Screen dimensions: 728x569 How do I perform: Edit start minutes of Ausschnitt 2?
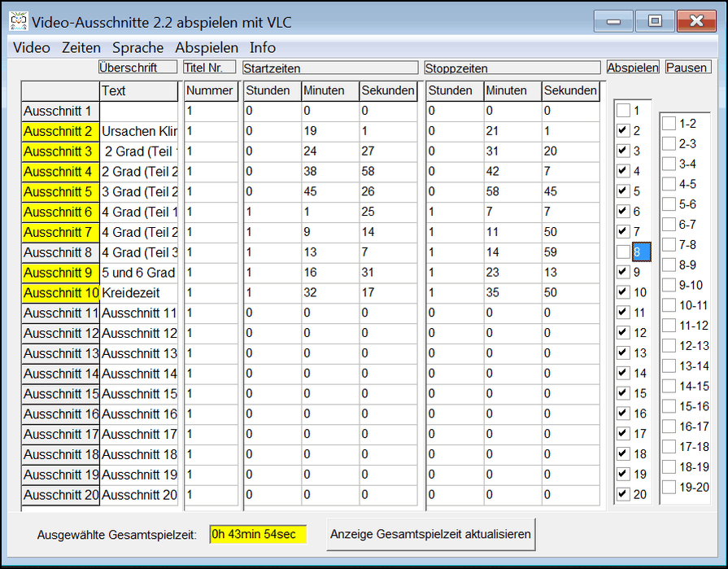click(x=329, y=131)
